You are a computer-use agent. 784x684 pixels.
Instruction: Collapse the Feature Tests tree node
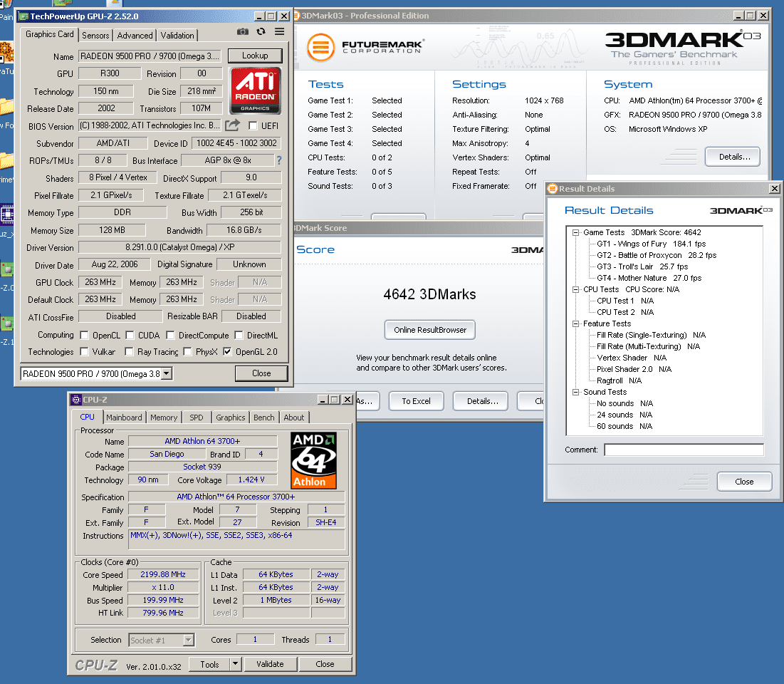[575, 323]
